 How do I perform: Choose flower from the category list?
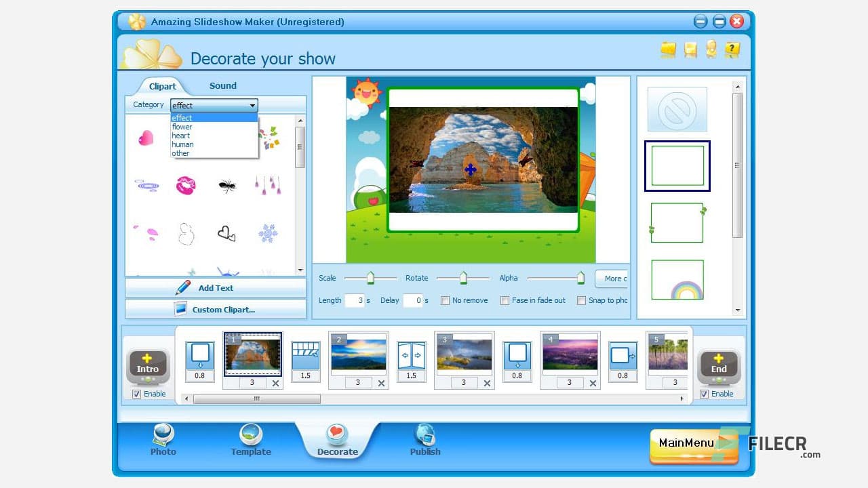[x=182, y=127]
